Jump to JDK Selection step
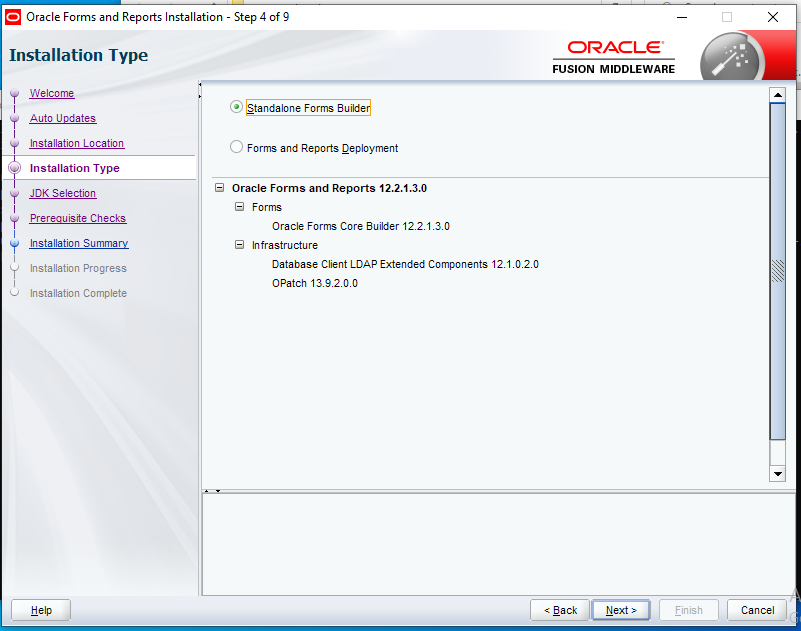 [x=63, y=194]
